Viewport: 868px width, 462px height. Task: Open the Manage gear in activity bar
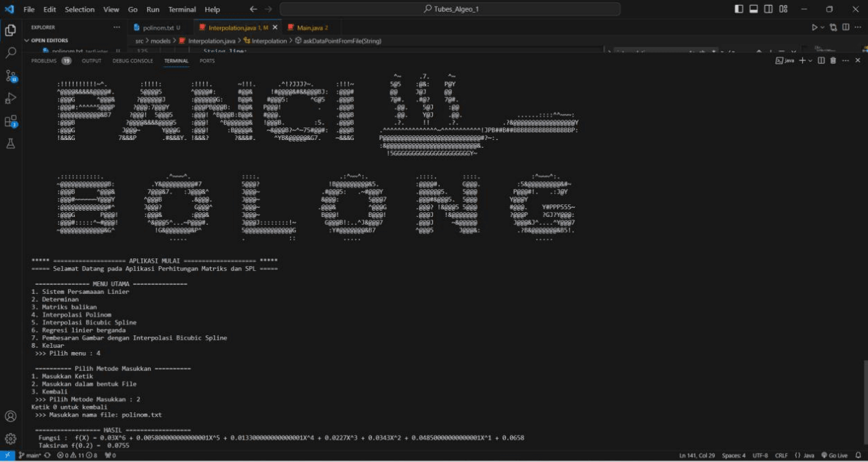click(x=11, y=439)
